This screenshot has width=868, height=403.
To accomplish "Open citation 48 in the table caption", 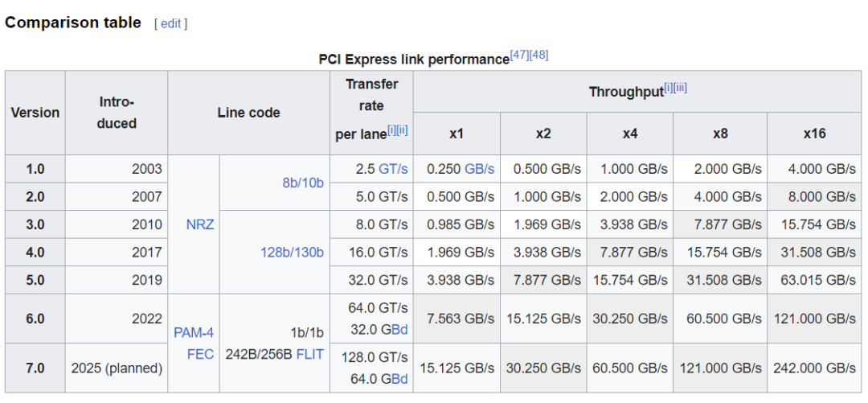I will (x=539, y=56).
